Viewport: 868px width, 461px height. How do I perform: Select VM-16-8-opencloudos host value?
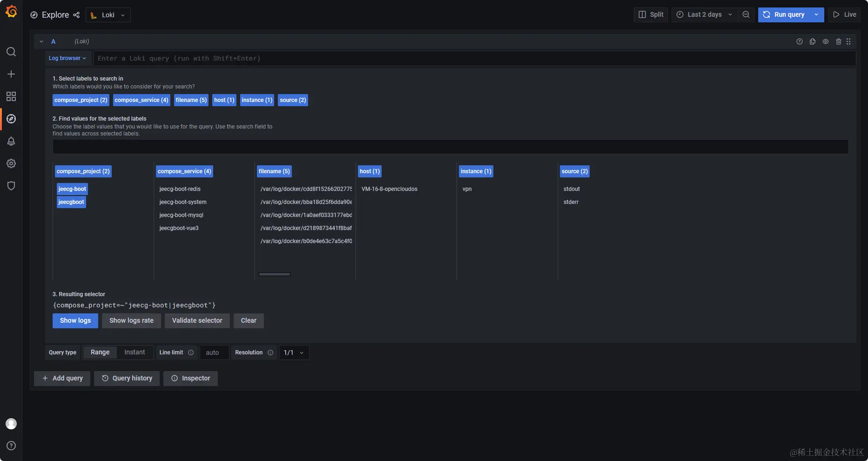(390, 189)
